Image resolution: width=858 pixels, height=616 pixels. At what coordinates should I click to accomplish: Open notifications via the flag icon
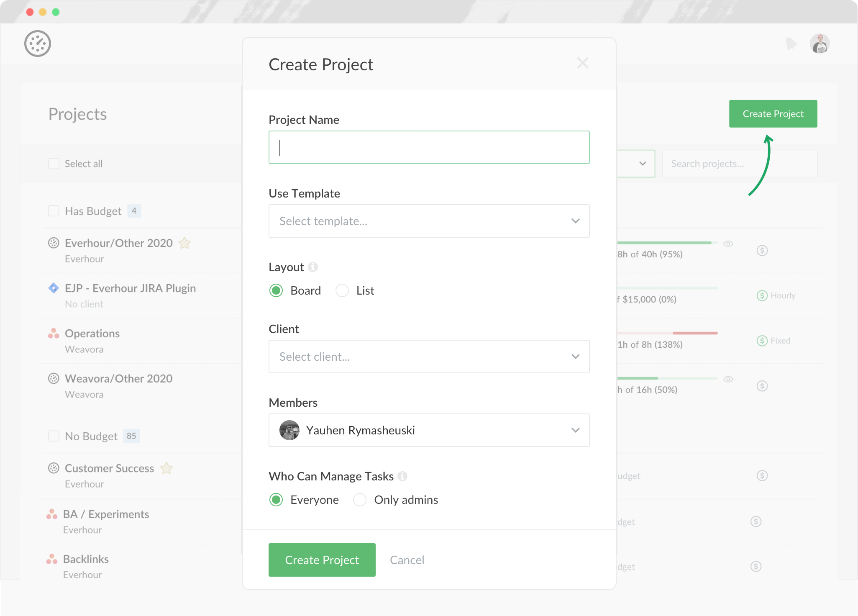791,43
